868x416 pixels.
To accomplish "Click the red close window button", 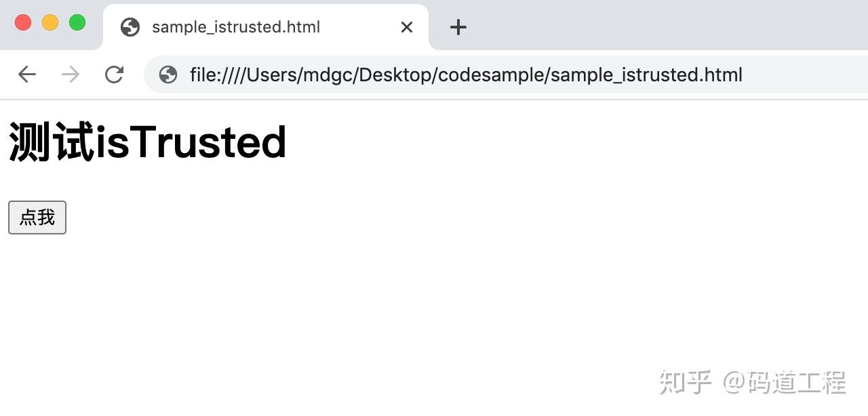I will 23,22.
